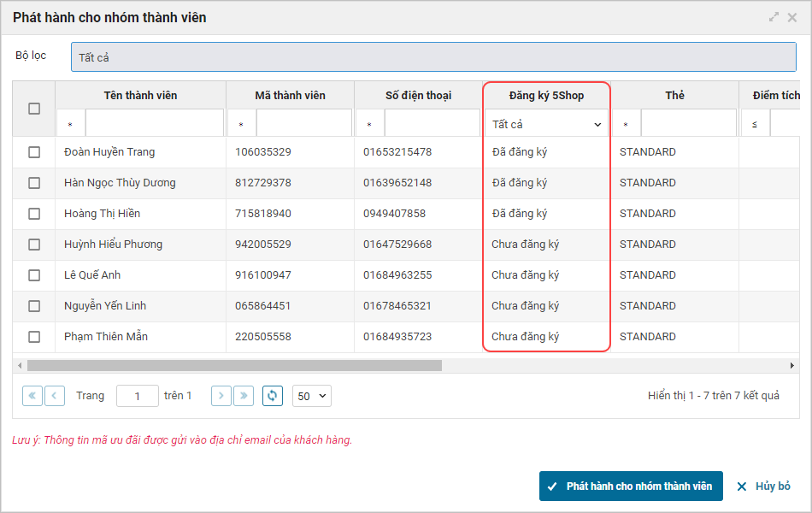Click the Hủy bỏ cancel button

(x=763, y=486)
